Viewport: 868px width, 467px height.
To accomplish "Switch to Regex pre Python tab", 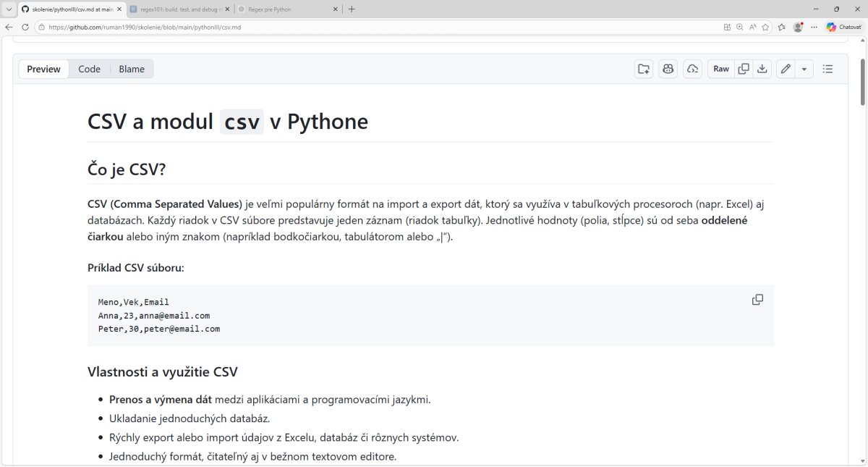I will pyautogui.click(x=289, y=9).
